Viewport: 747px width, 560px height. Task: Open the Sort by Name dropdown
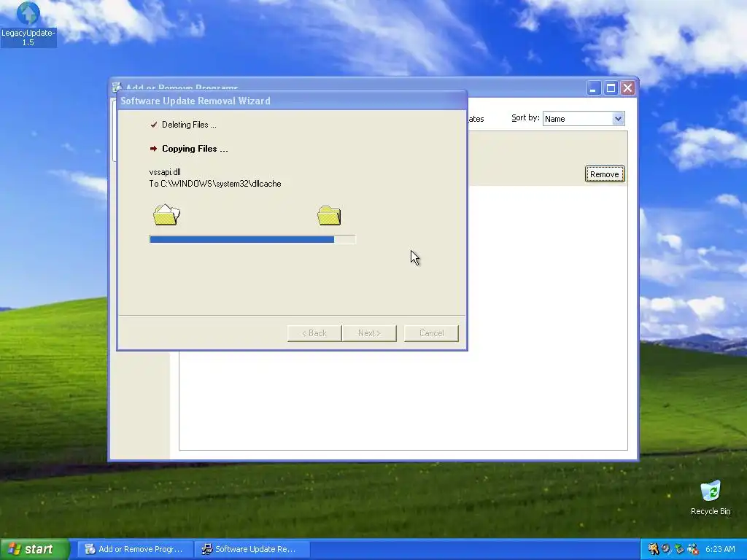coord(584,119)
